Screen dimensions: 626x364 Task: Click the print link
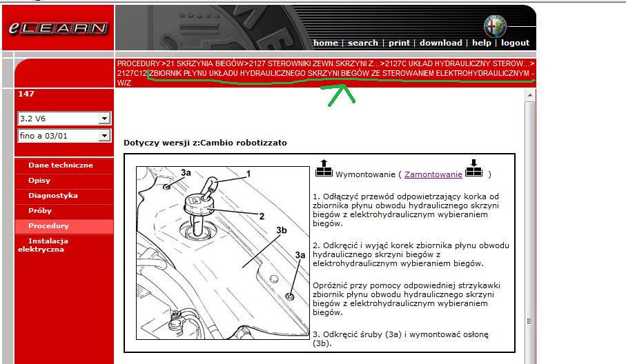[x=399, y=43]
